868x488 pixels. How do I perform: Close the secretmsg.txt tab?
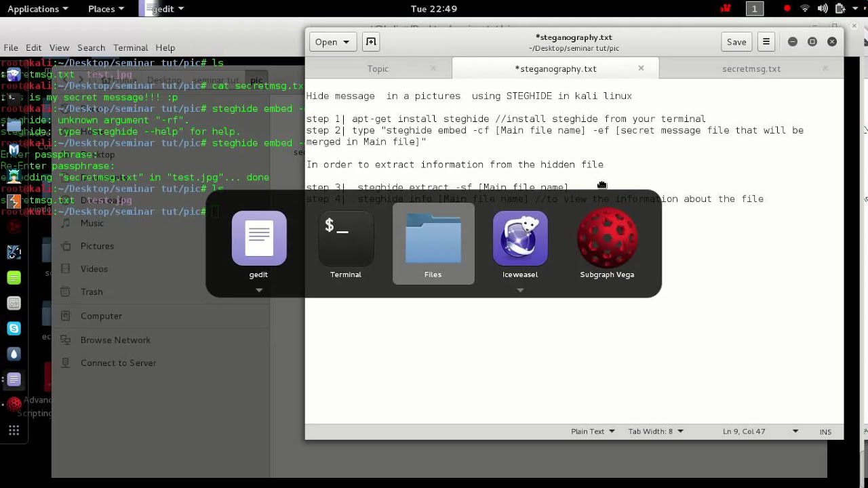[x=825, y=68]
